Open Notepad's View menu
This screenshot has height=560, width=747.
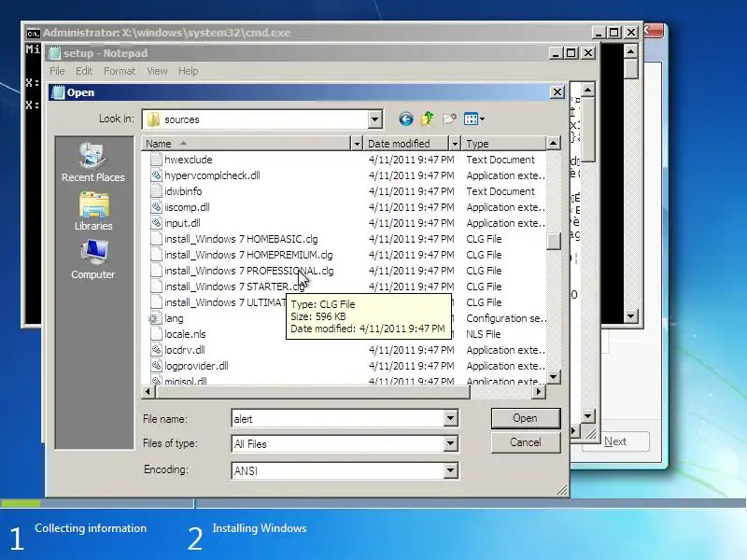click(x=157, y=71)
